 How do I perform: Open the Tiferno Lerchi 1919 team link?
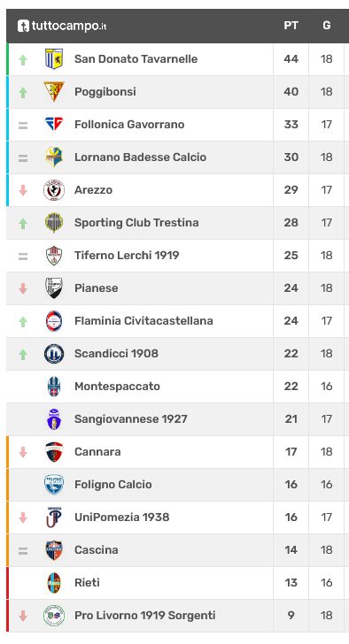127,255
